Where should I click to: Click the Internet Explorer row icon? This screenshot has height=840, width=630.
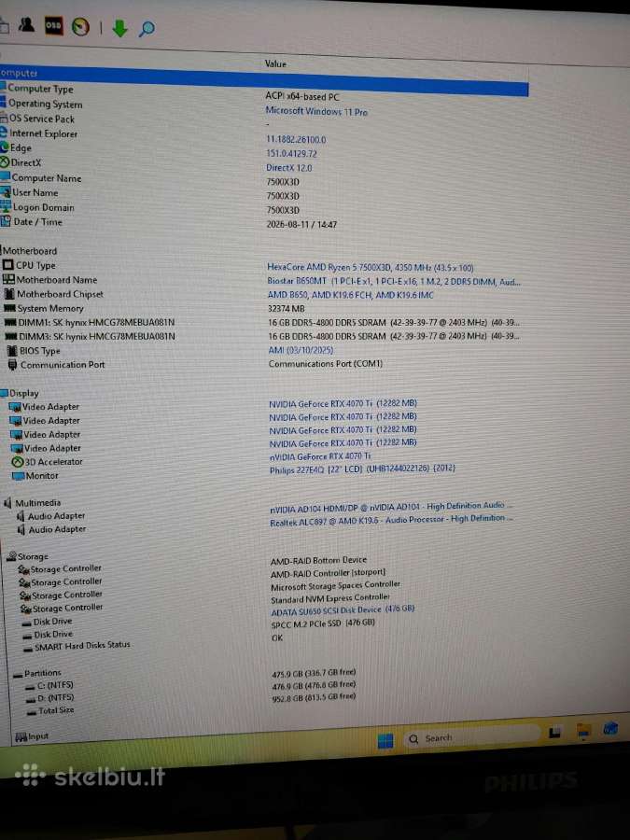[4, 132]
